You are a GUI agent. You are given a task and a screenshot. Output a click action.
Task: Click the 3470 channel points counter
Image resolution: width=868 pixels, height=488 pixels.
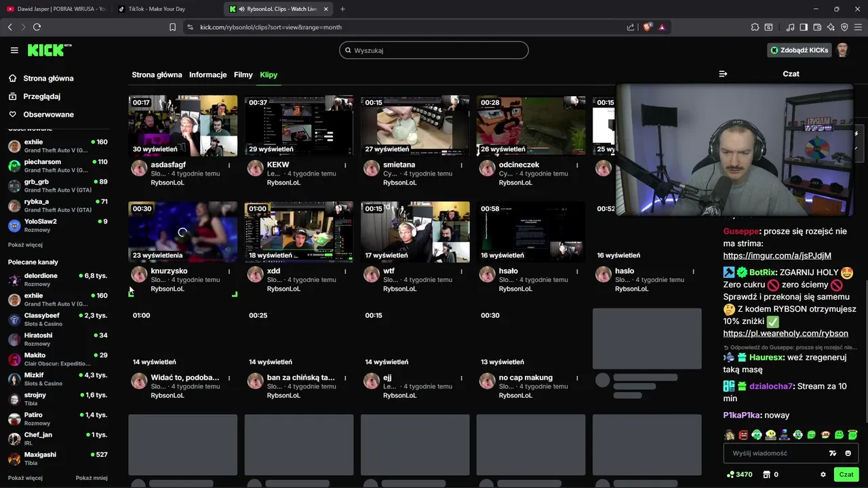click(739, 474)
